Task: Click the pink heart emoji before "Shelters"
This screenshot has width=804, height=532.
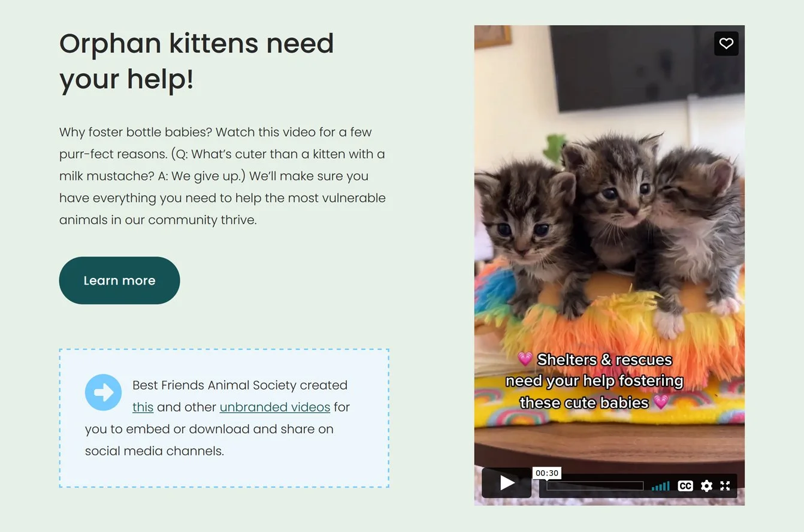Action: pos(525,359)
